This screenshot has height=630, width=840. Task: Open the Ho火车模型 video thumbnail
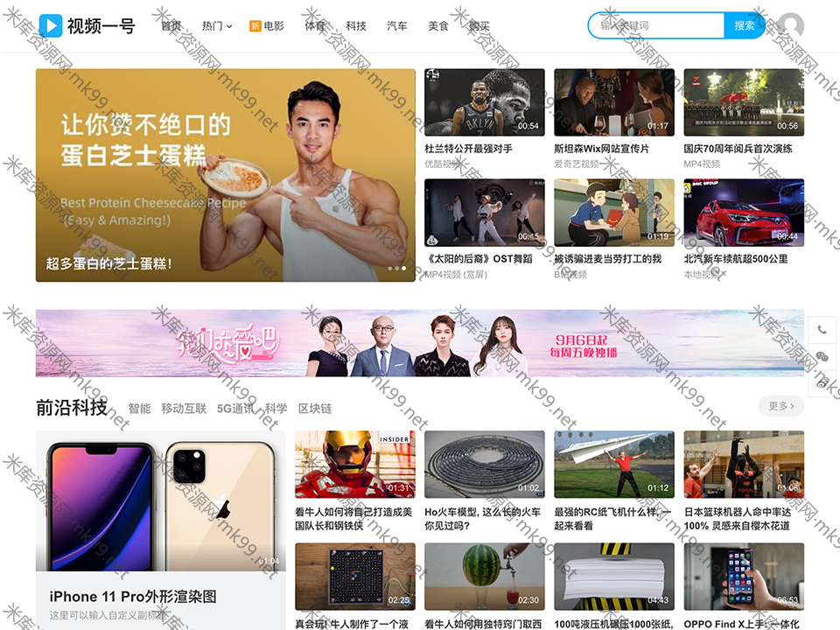(484, 465)
